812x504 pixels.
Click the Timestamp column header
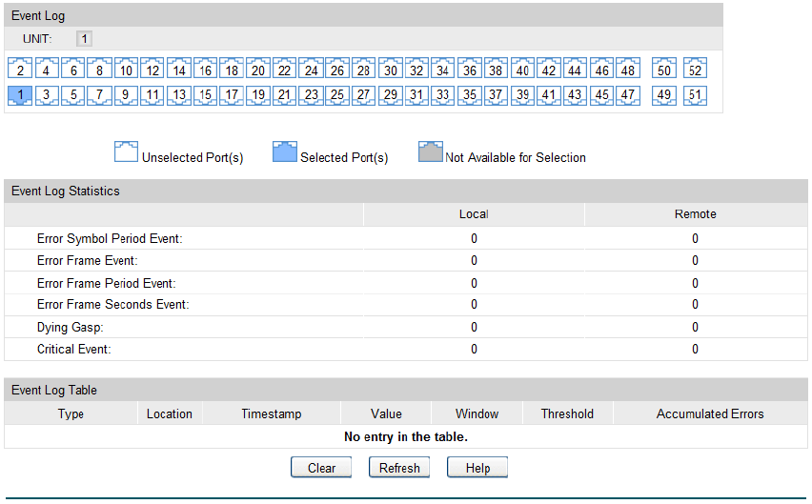point(271,413)
